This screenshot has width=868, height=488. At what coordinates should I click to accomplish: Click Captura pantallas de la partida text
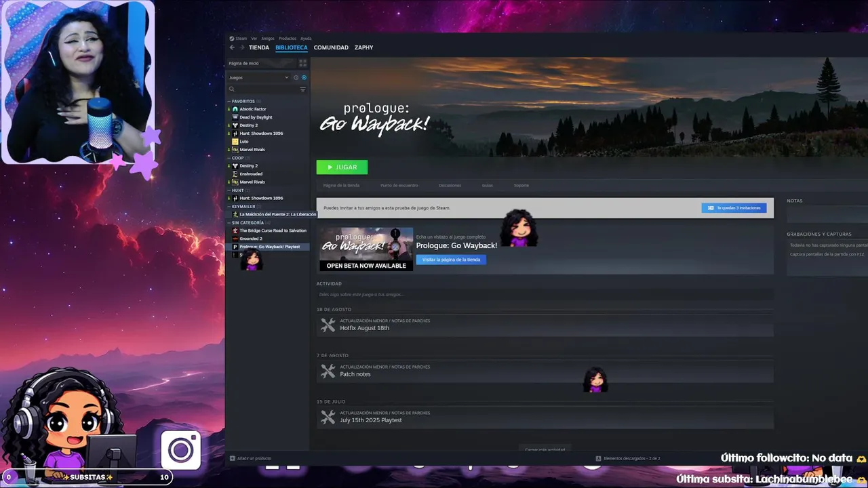tap(827, 254)
